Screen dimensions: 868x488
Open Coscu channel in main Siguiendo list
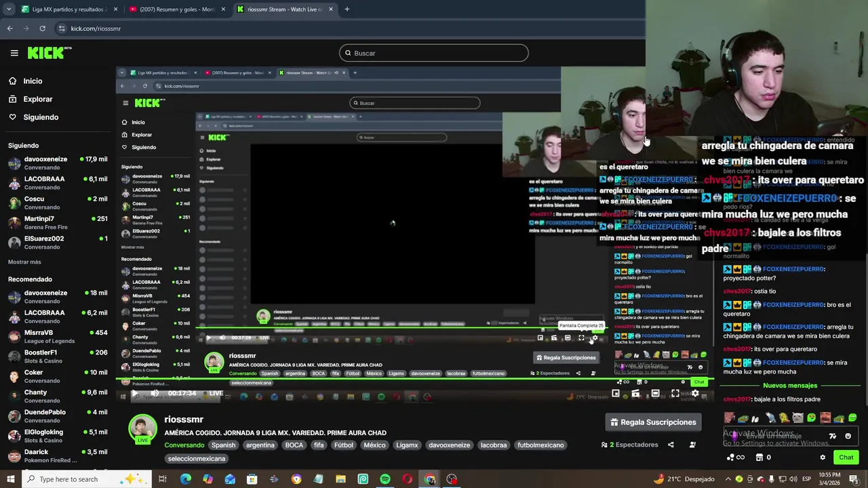58,203
